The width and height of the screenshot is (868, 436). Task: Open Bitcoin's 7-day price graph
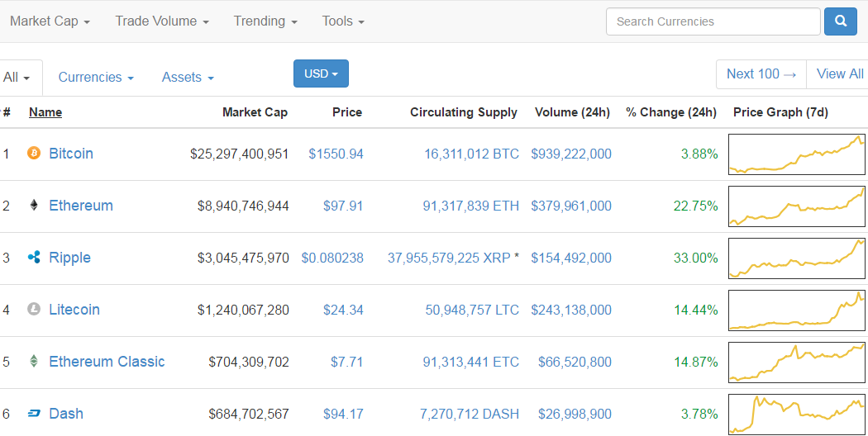tap(796, 154)
